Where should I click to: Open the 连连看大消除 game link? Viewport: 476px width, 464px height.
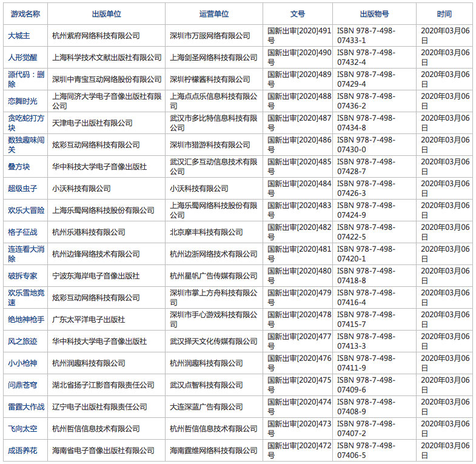pos(26,254)
